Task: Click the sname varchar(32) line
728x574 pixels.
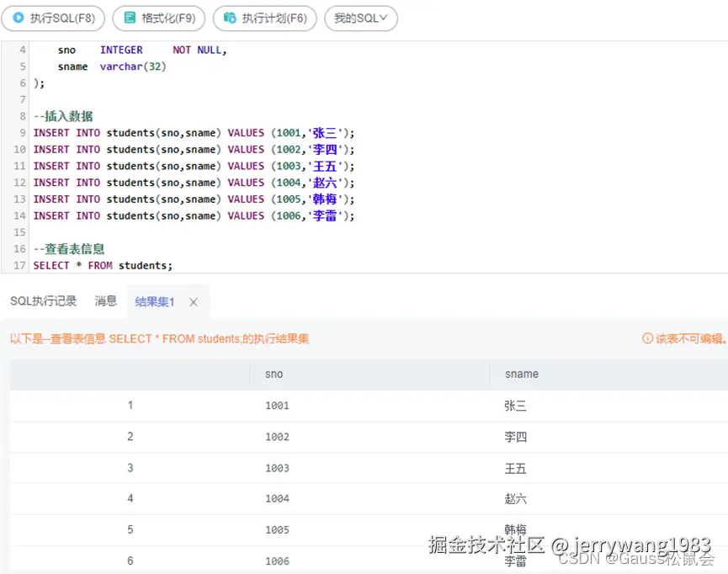Action: (112, 66)
